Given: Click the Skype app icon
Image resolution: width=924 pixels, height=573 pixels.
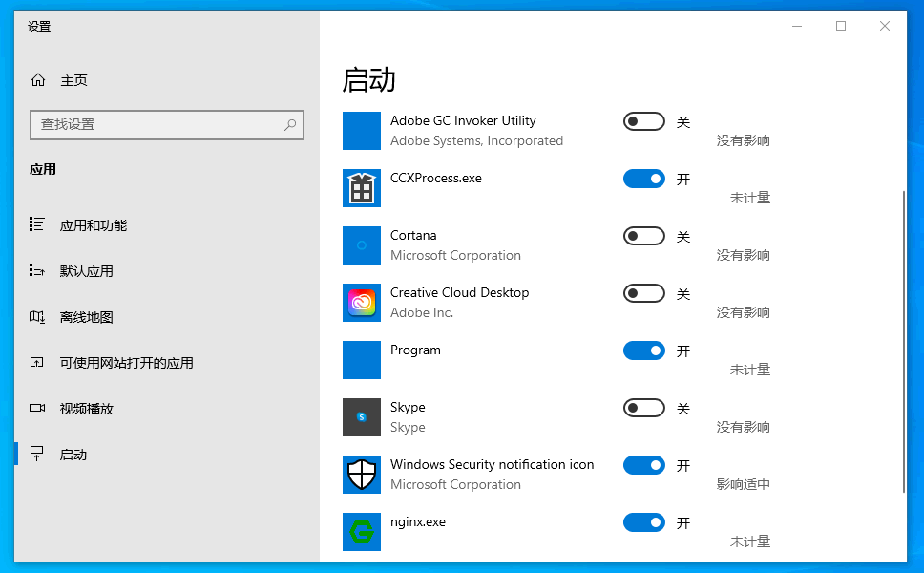Looking at the screenshot, I should pos(361,417).
